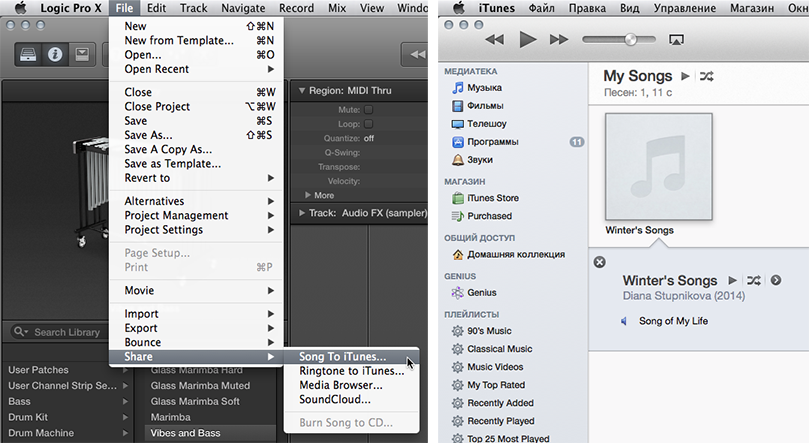Open the Вид menu in iTunes

(629, 8)
